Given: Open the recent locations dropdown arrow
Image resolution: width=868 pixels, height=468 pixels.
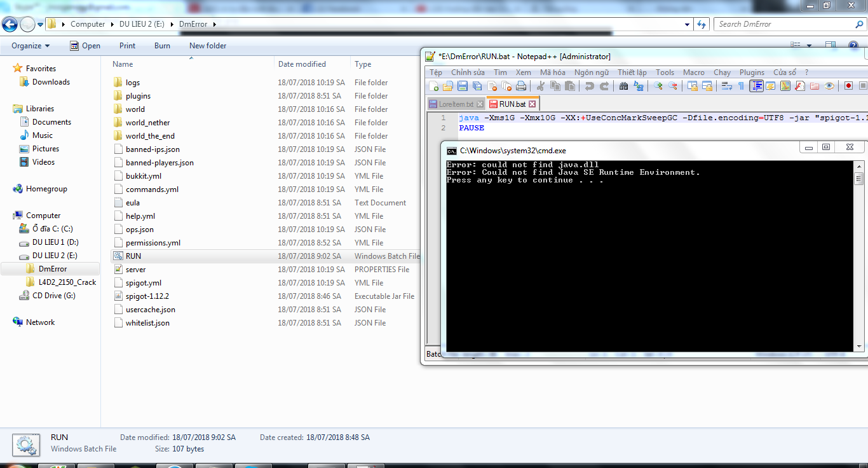Looking at the screenshot, I should (x=41, y=25).
